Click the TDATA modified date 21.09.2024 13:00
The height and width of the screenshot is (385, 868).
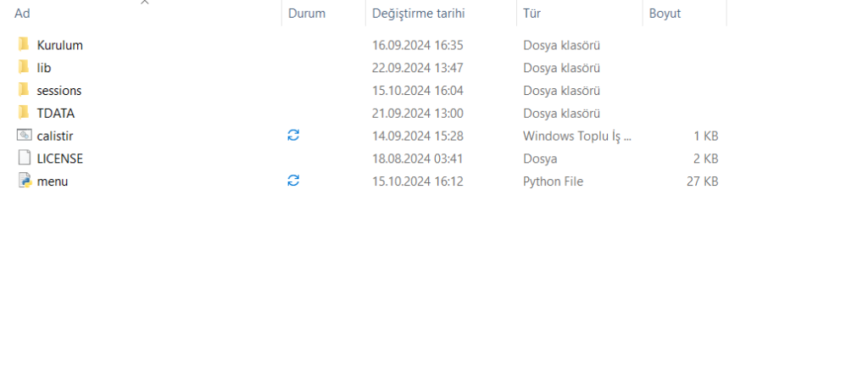pos(417,113)
